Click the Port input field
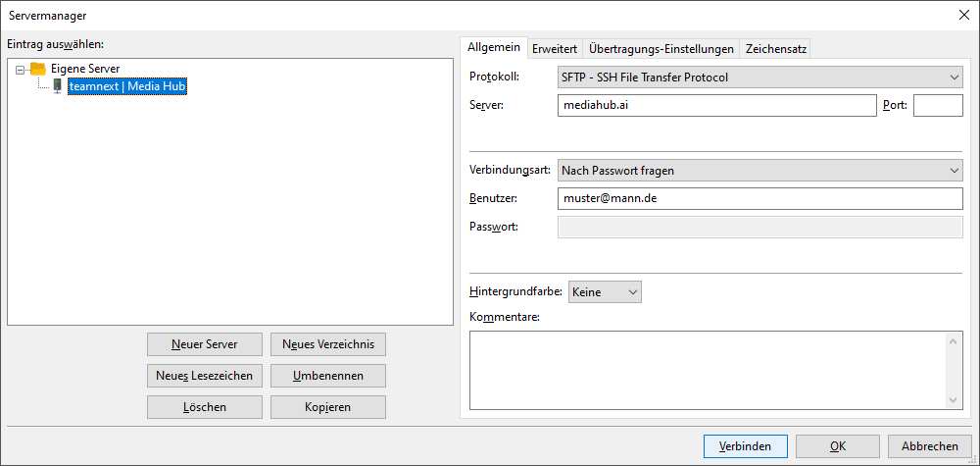Image resolution: width=980 pixels, height=466 pixels. [x=937, y=106]
